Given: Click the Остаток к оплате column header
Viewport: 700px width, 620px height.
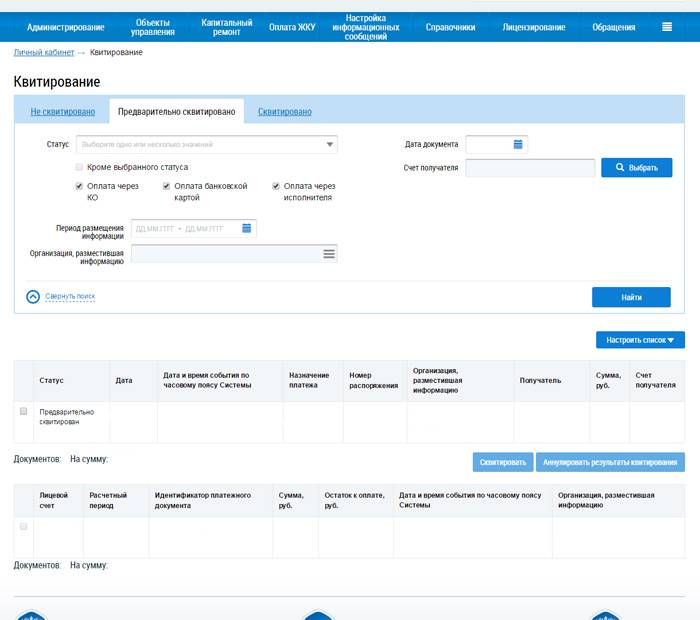Looking at the screenshot, I should click(x=354, y=500).
